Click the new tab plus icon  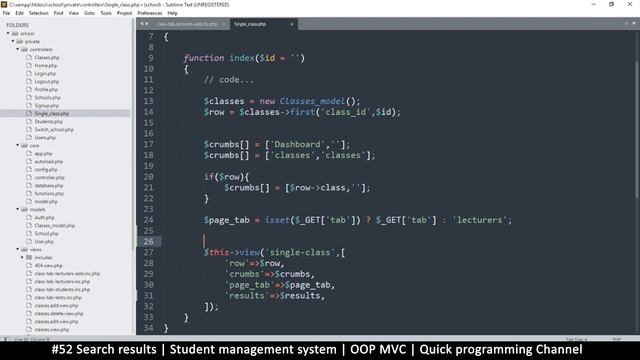click(x=626, y=24)
